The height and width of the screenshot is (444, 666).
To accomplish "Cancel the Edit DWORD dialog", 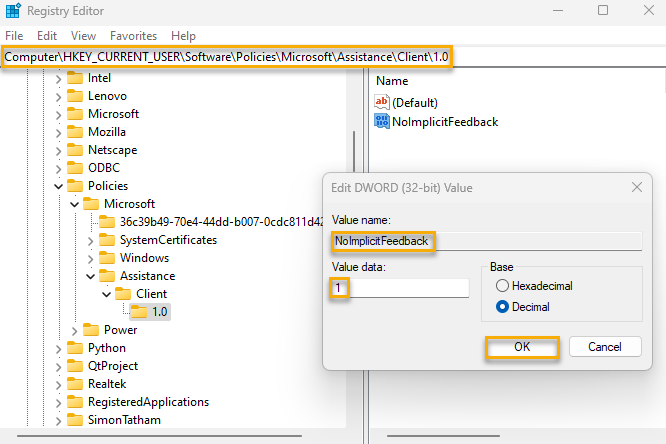I will click(605, 347).
